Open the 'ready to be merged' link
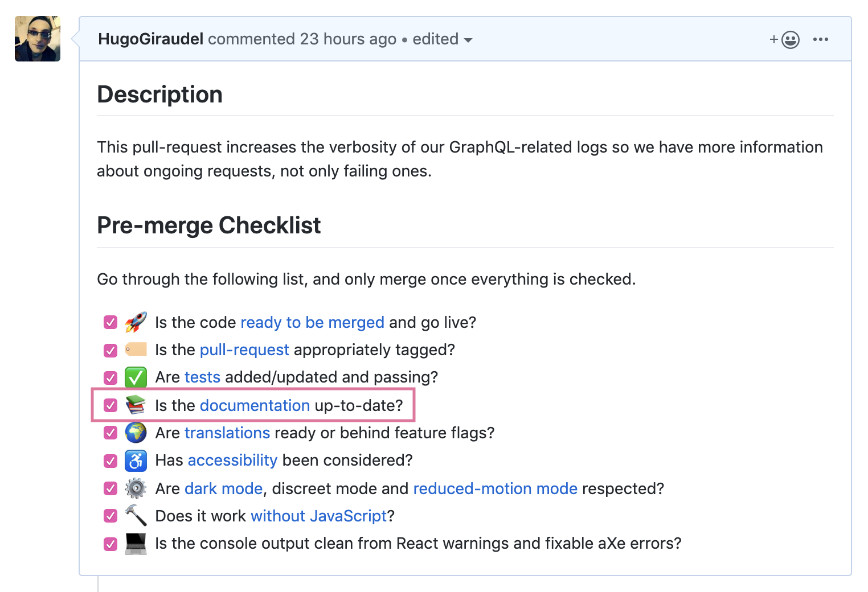868x592 pixels. (x=312, y=323)
